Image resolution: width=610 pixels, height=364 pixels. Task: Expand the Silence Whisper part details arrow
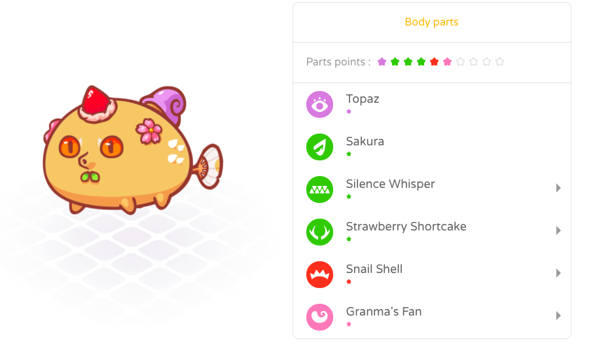click(558, 188)
